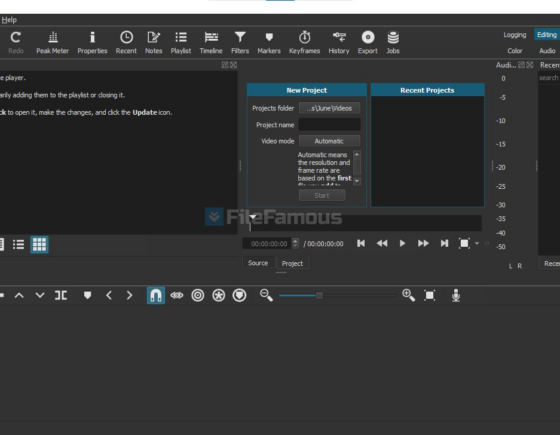Open the player zoom dropdown arrow
Image resolution: width=560 pixels, height=435 pixels.
coord(477,244)
